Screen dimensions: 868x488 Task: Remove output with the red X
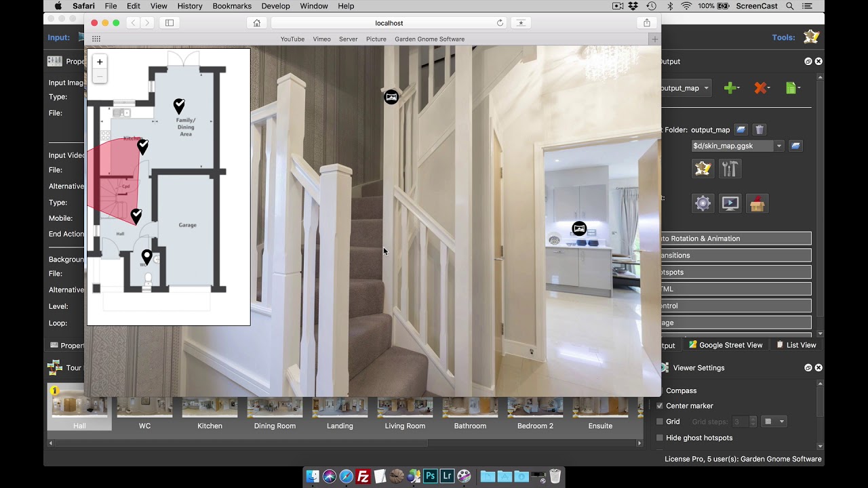pos(762,88)
